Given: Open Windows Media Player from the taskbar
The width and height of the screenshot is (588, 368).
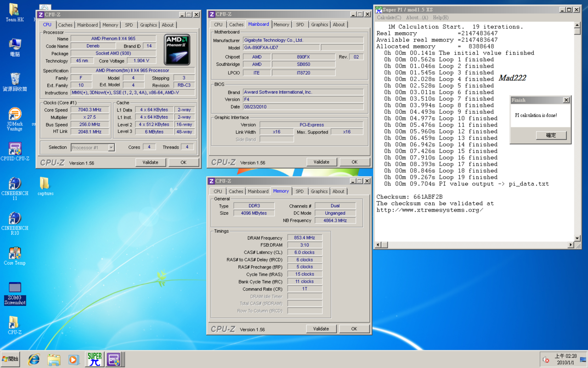Looking at the screenshot, I should tap(74, 359).
